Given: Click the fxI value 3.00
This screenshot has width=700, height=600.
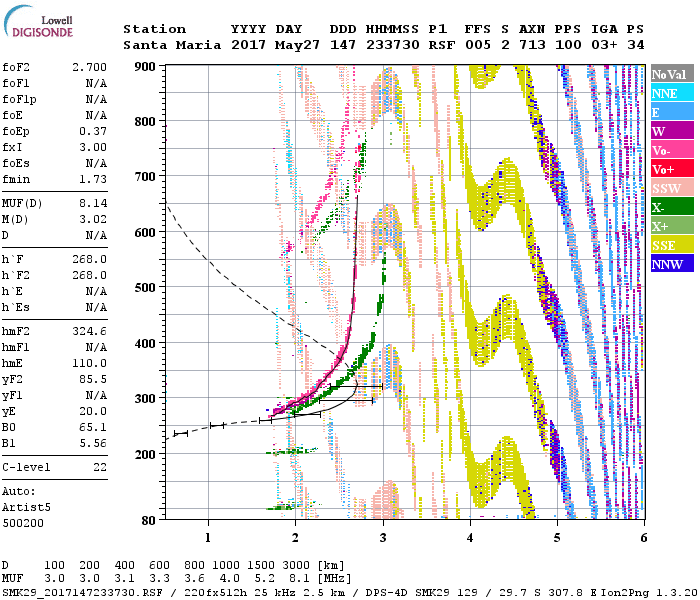Looking at the screenshot, I should point(93,147).
